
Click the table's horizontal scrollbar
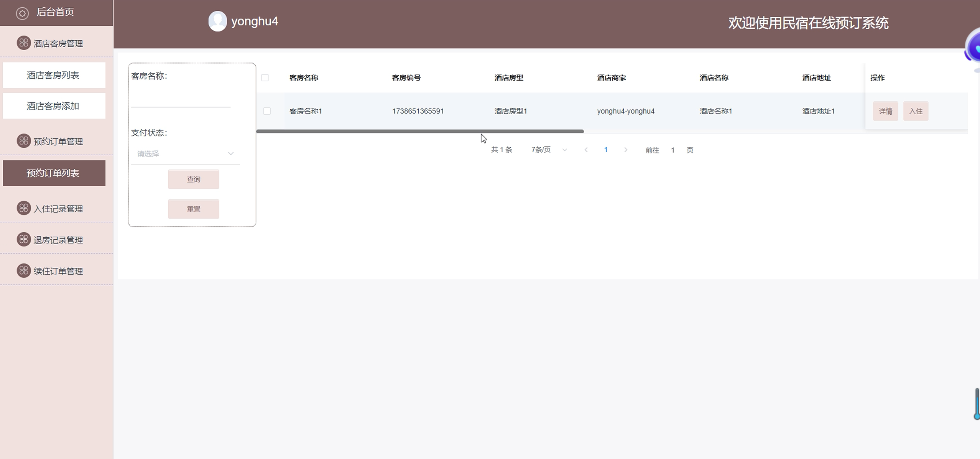point(420,131)
